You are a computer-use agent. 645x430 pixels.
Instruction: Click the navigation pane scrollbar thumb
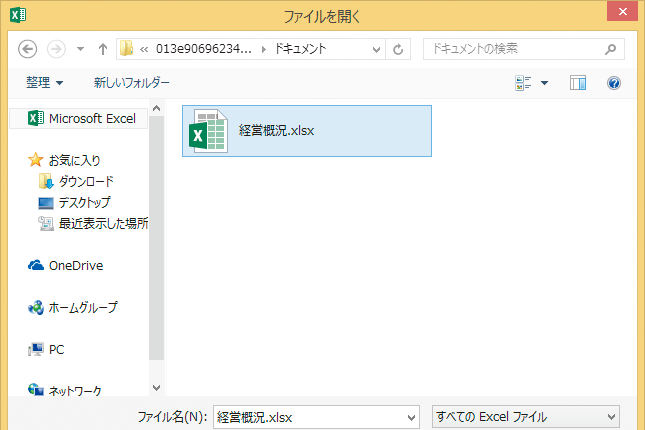coord(156,238)
